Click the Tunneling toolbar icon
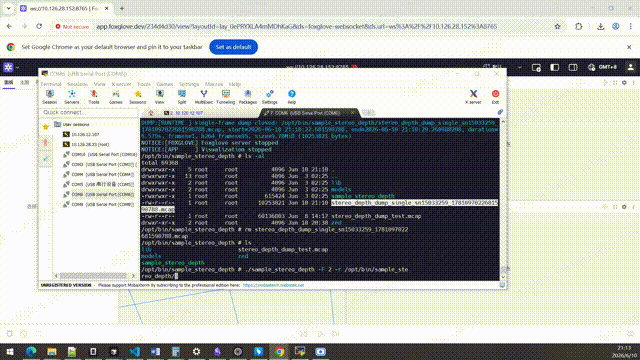 (226, 97)
